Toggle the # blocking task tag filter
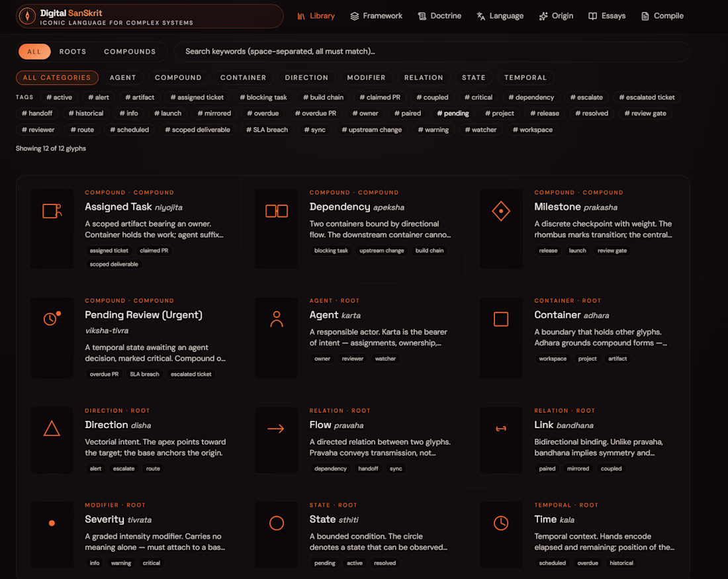 [263, 97]
